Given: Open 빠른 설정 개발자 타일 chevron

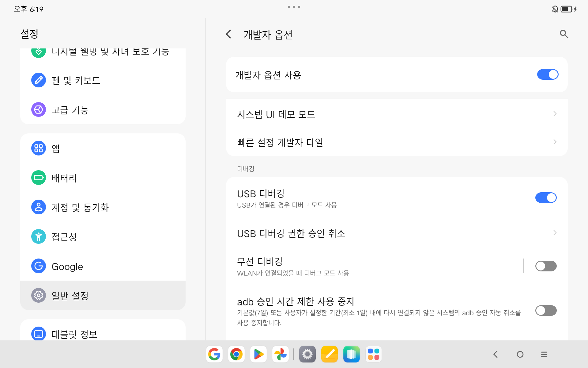Looking at the screenshot, I should pyautogui.click(x=555, y=142).
